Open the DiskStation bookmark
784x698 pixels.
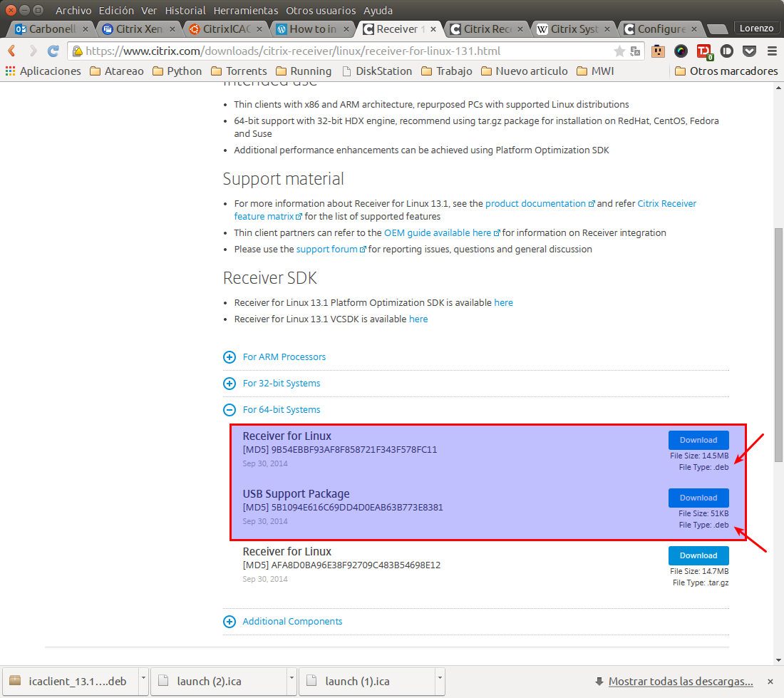tap(377, 71)
